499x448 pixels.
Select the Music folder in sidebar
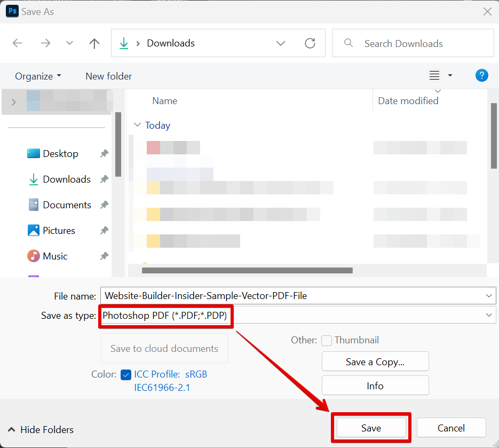55,256
